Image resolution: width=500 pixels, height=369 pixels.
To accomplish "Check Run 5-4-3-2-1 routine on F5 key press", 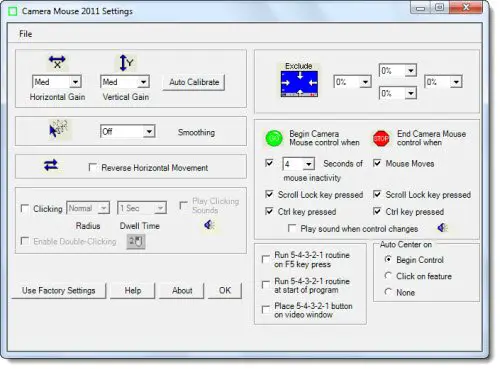I will coord(266,259).
